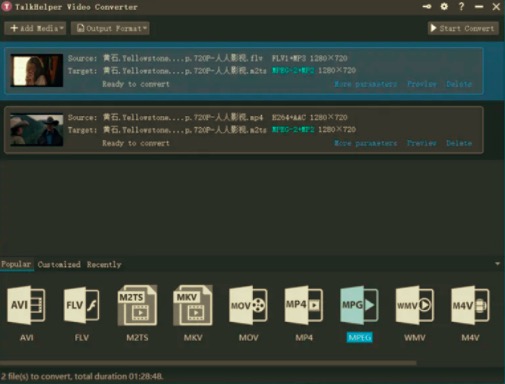Open settings via the gear icon
The height and width of the screenshot is (384, 505).
tap(444, 6)
